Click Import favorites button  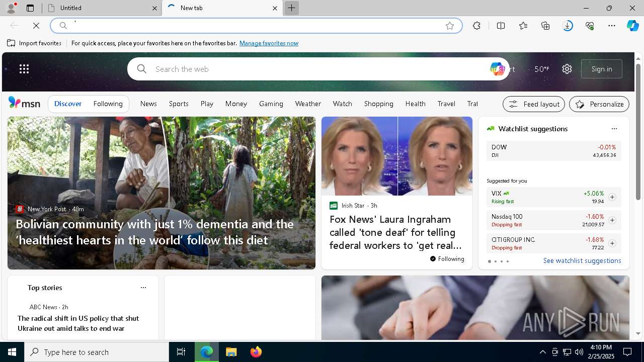click(34, 43)
